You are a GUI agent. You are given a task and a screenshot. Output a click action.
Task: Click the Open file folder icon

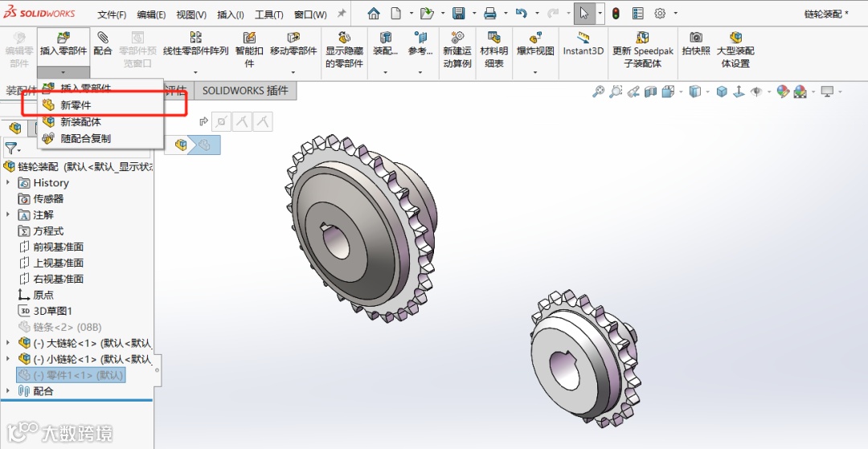pyautogui.click(x=426, y=14)
